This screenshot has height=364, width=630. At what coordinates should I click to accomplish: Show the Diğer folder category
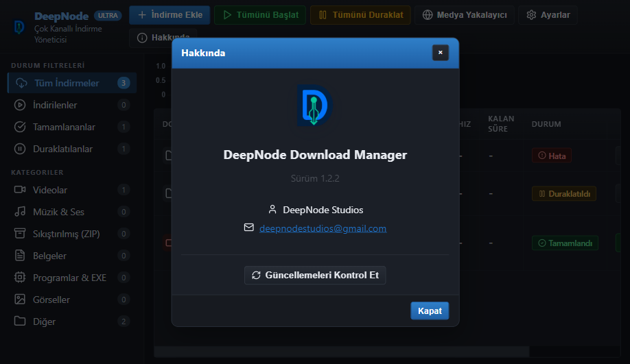pos(72,321)
